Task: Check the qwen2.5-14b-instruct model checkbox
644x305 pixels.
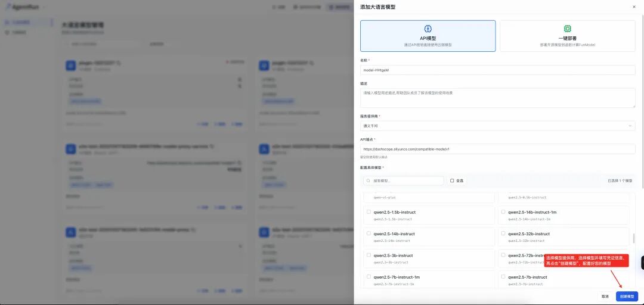Action: pyautogui.click(x=369, y=233)
